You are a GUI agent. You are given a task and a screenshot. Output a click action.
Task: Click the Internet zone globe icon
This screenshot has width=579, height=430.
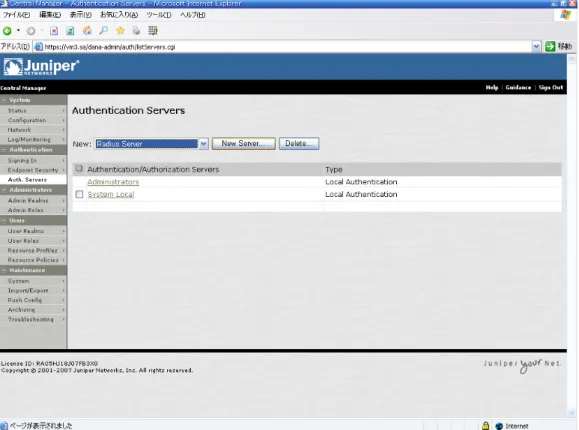pyautogui.click(x=499, y=426)
